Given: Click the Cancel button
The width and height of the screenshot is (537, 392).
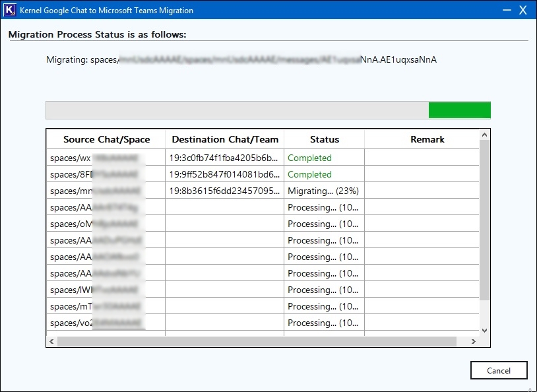Looking at the screenshot, I should 499,370.
